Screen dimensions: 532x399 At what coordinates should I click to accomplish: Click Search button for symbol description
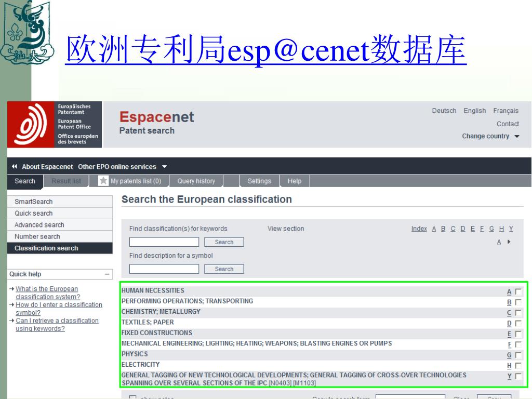(224, 269)
